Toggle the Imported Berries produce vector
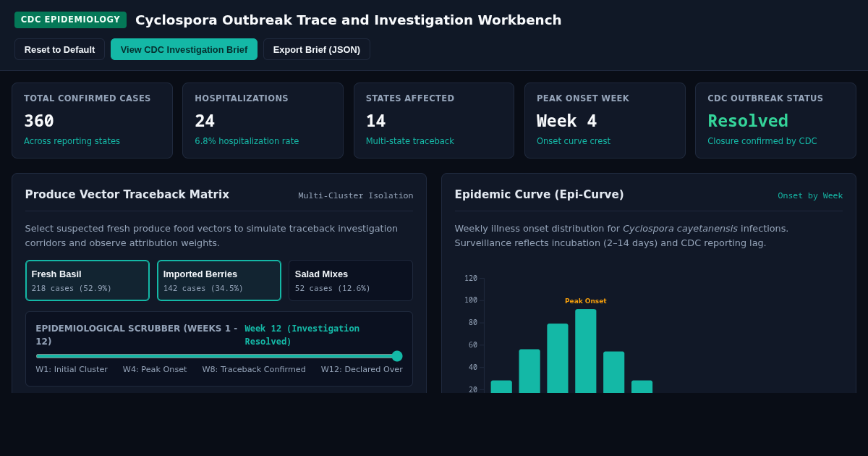 [219, 281]
